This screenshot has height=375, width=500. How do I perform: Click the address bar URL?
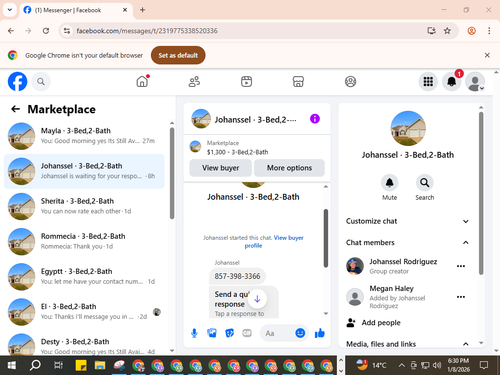click(147, 31)
